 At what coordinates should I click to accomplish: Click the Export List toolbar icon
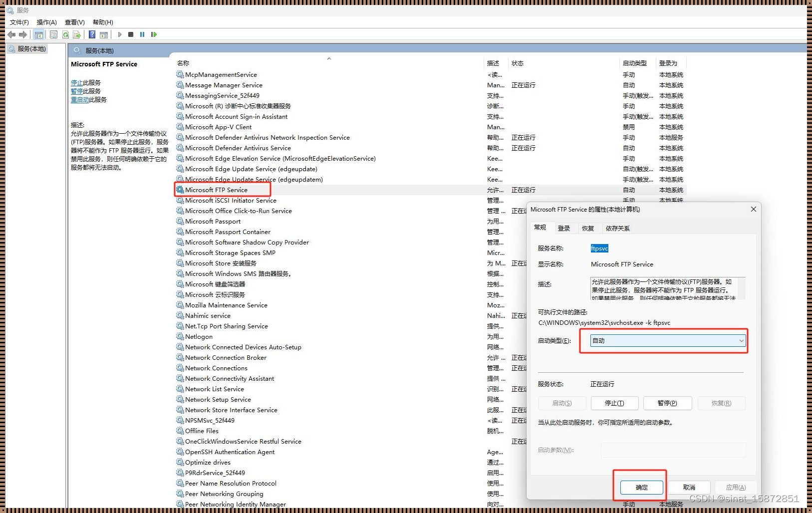tap(77, 34)
